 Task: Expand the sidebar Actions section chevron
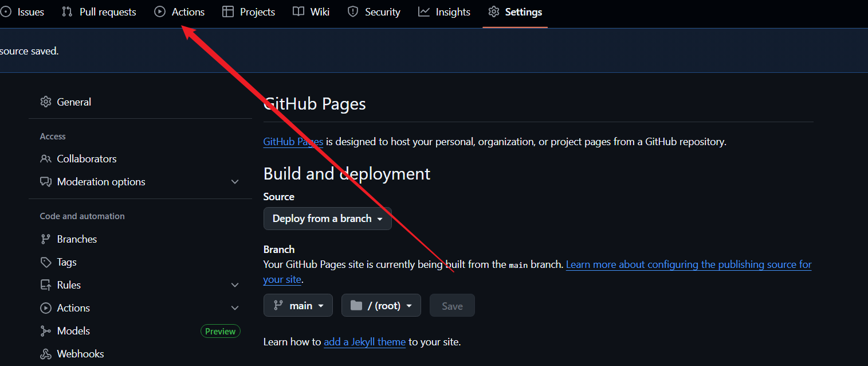click(x=234, y=308)
